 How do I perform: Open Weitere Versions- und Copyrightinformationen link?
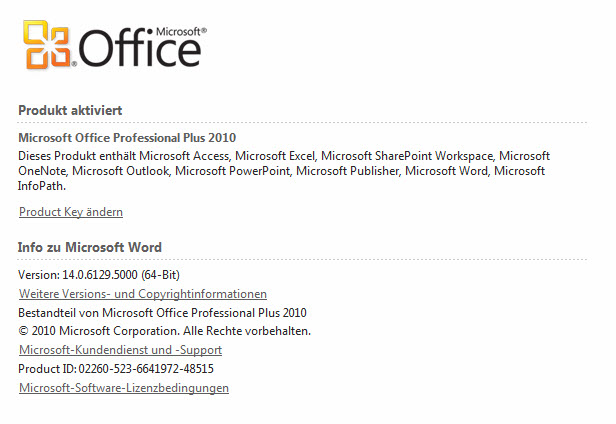click(x=143, y=294)
